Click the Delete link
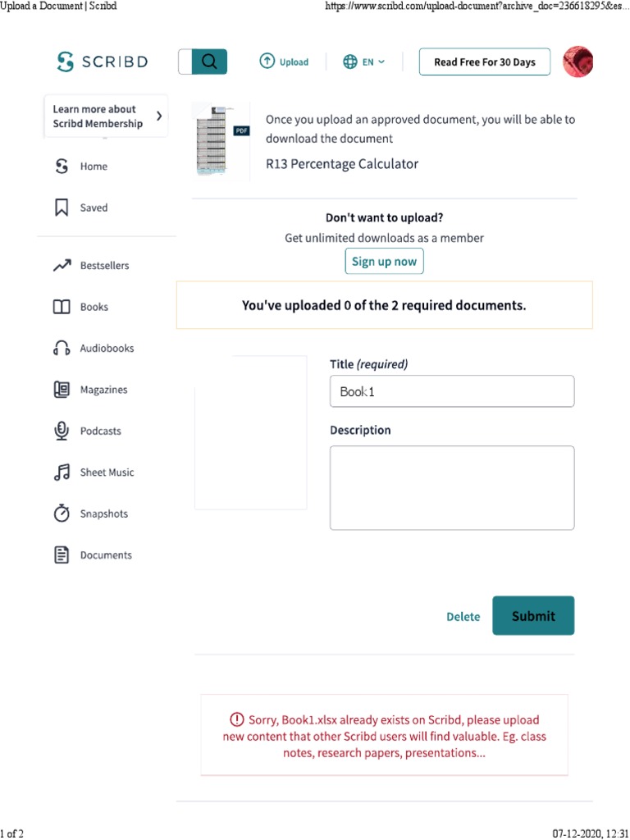 pyautogui.click(x=463, y=617)
